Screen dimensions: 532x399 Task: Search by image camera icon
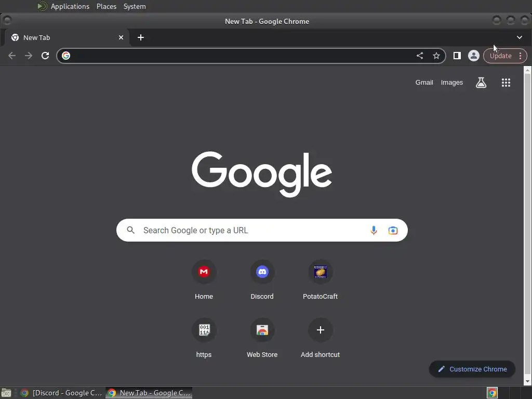pyautogui.click(x=393, y=230)
